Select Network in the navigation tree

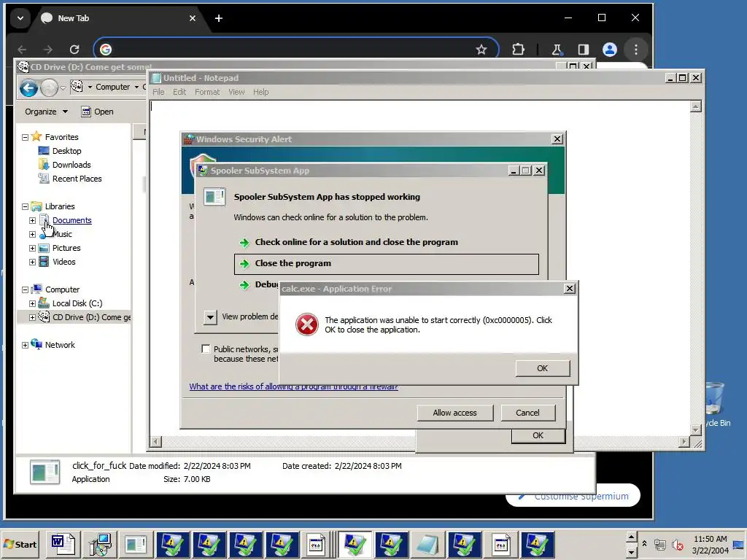click(60, 345)
